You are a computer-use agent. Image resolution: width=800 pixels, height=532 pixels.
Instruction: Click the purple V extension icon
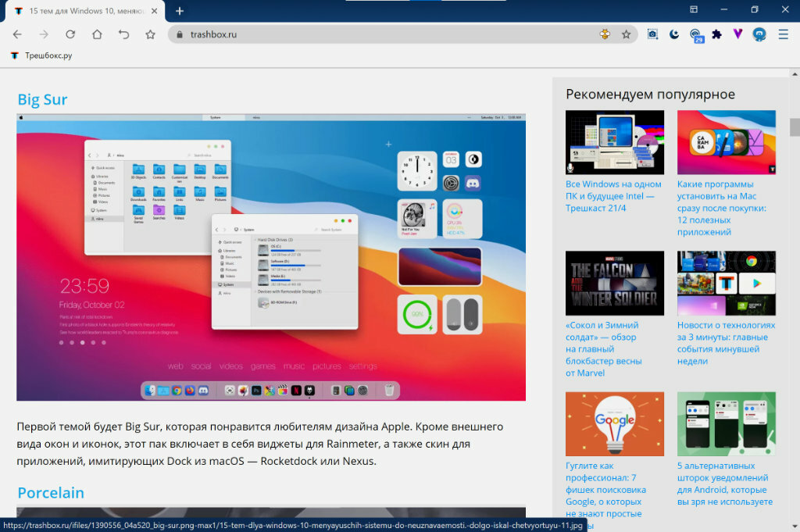point(737,34)
